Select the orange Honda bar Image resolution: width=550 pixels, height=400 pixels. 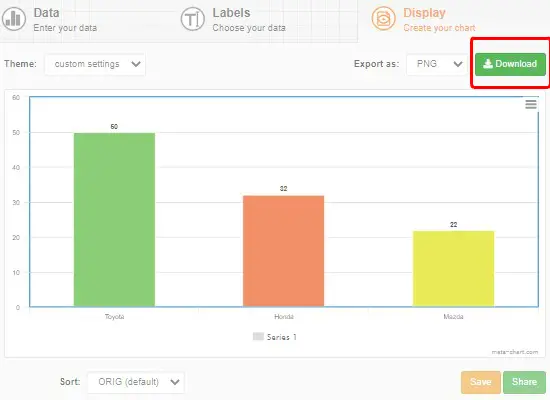click(x=283, y=251)
